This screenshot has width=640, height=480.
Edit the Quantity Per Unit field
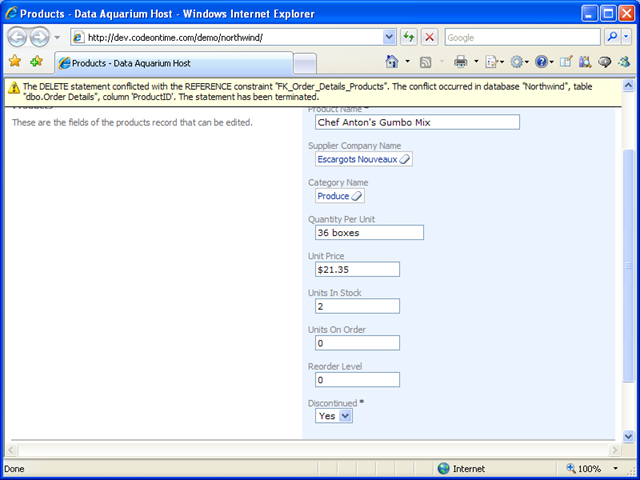pyautogui.click(x=369, y=233)
